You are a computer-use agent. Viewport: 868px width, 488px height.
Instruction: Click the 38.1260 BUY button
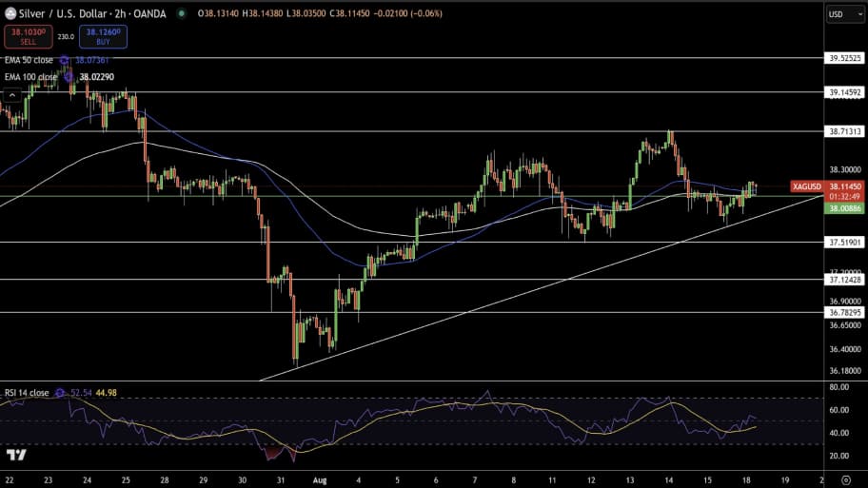coord(103,36)
